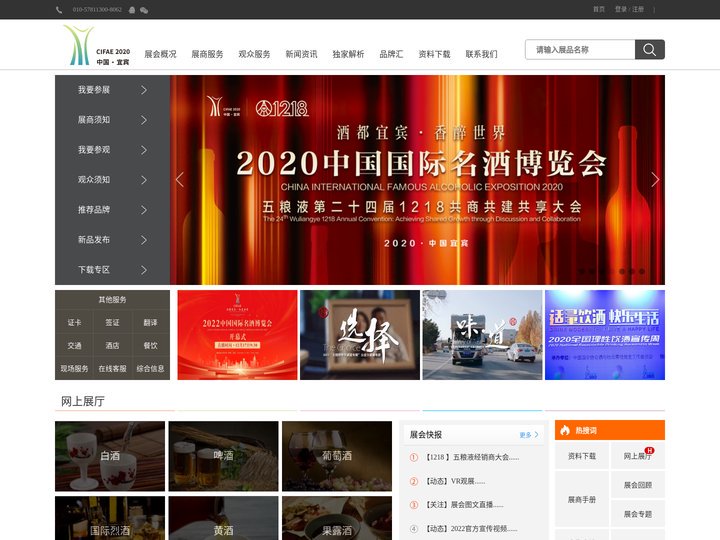Go to previous banner slide arrow
The image size is (720, 540).
pyautogui.click(x=180, y=180)
